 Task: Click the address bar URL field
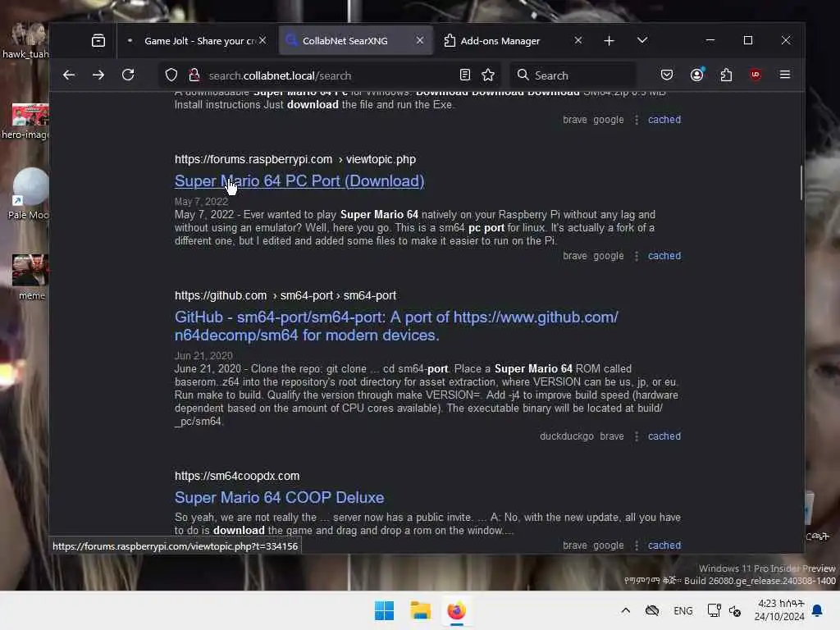tap(330, 75)
